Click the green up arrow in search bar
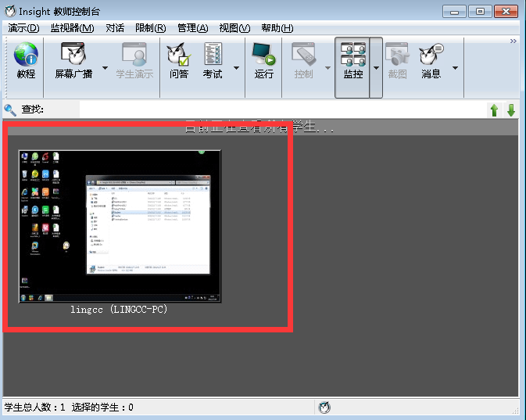 pyautogui.click(x=494, y=110)
